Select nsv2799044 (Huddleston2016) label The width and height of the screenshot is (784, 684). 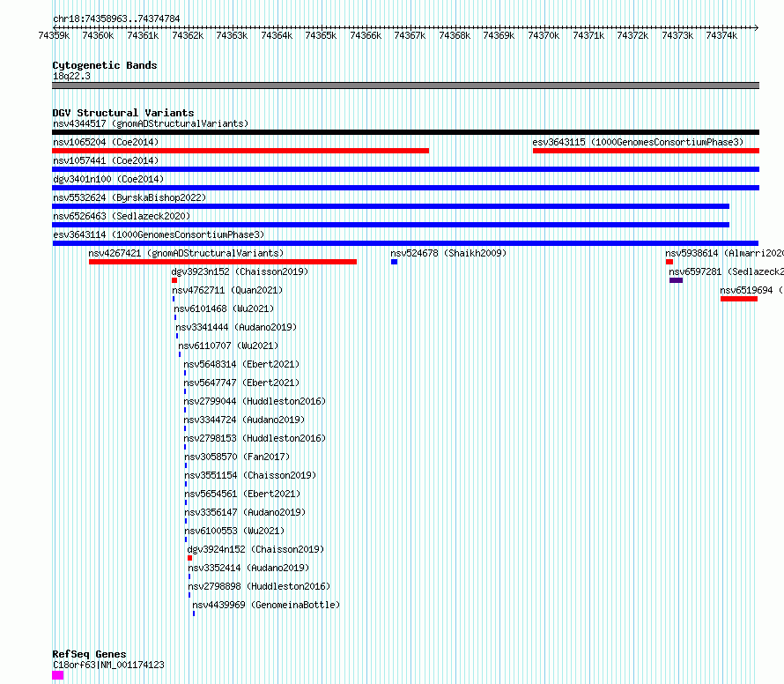point(255,401)
